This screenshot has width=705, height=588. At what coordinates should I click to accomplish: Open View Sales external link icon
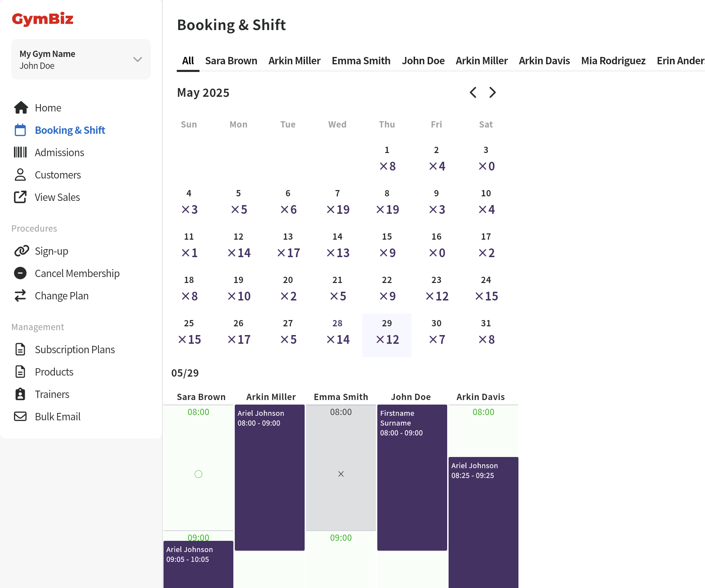tap(20, 197)
